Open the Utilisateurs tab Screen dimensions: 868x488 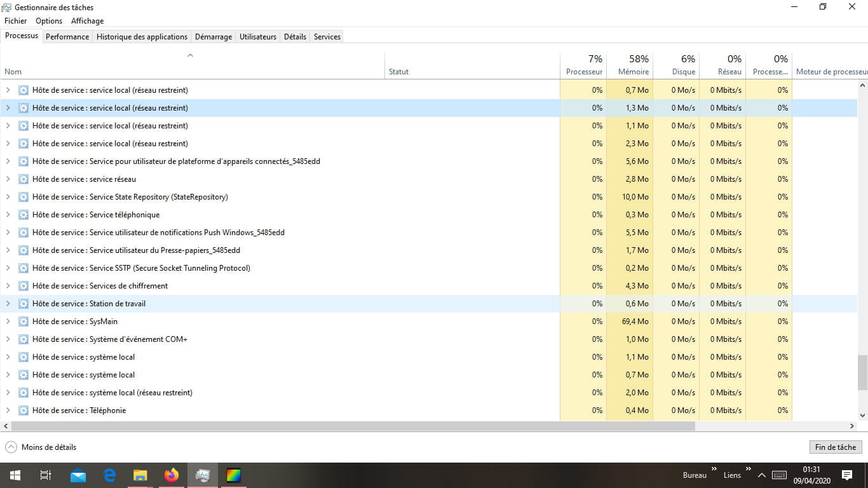click(x=258, y=37)
